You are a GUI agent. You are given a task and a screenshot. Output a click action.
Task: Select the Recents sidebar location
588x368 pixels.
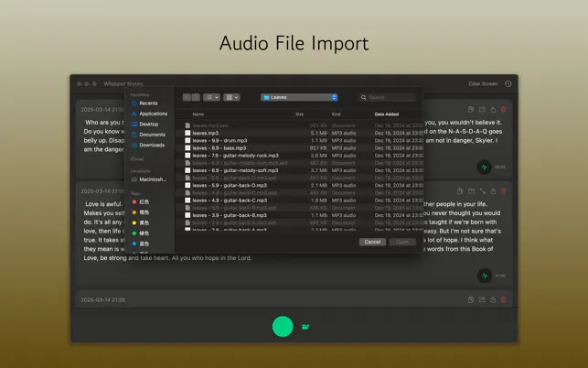click(147, 103)
